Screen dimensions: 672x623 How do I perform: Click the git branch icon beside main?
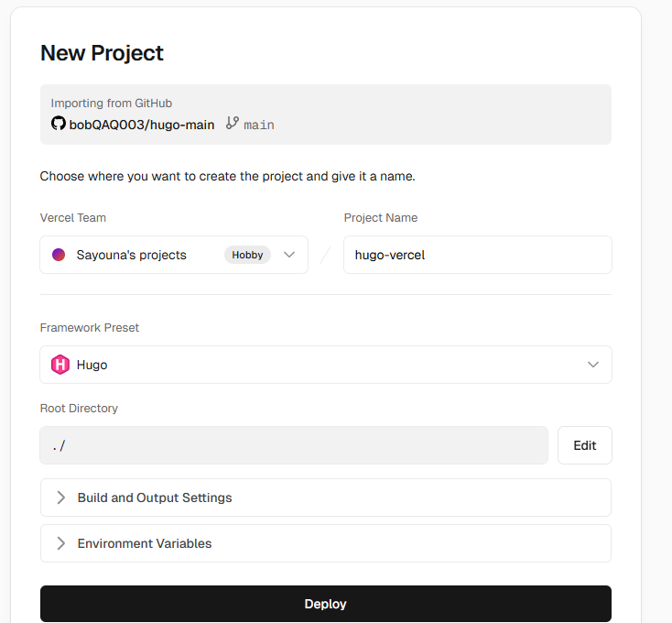(x=233, y=124)
